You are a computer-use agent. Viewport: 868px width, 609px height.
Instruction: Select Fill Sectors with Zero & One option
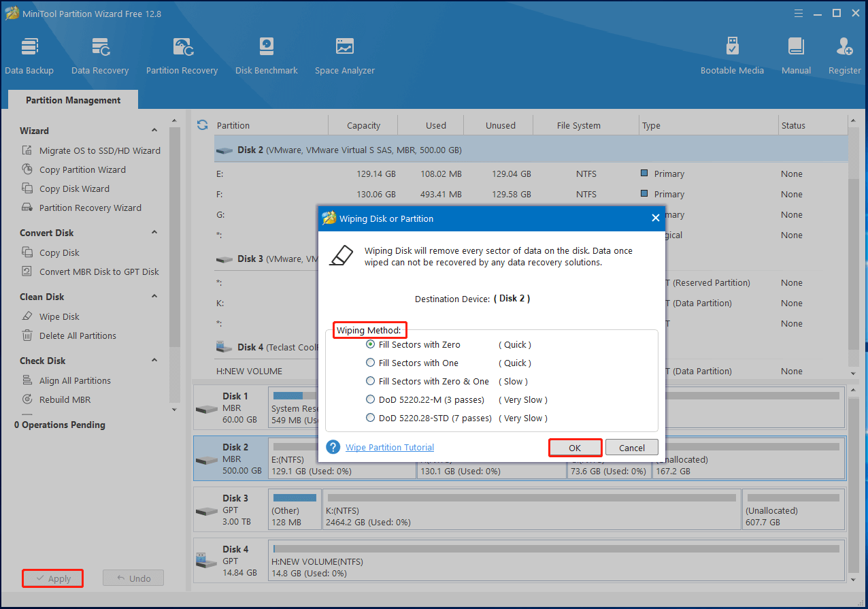[x=370, y=381]
